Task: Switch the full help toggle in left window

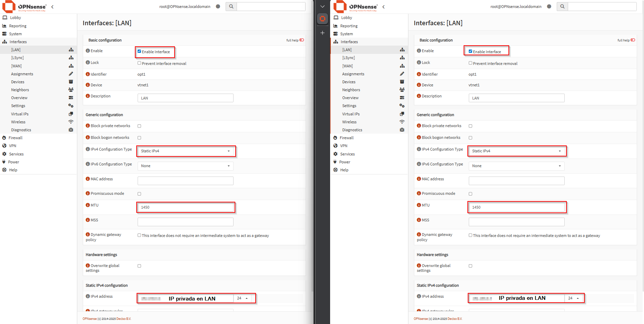Action: click(x=301, y=40)
